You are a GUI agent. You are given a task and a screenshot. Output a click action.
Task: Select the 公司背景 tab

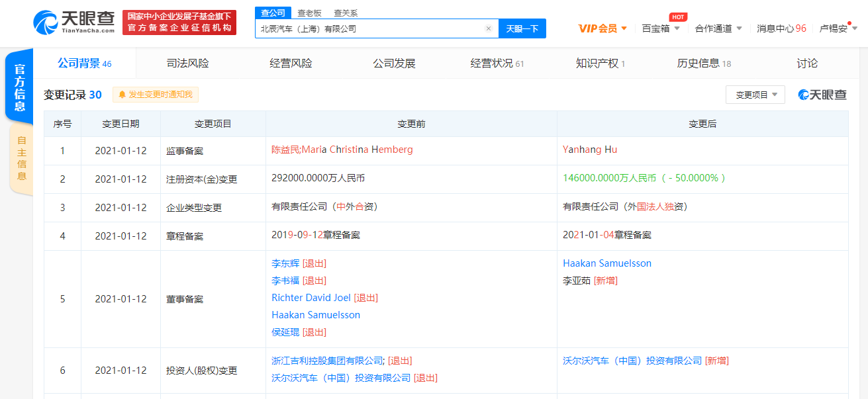click(x=84, y=64)
